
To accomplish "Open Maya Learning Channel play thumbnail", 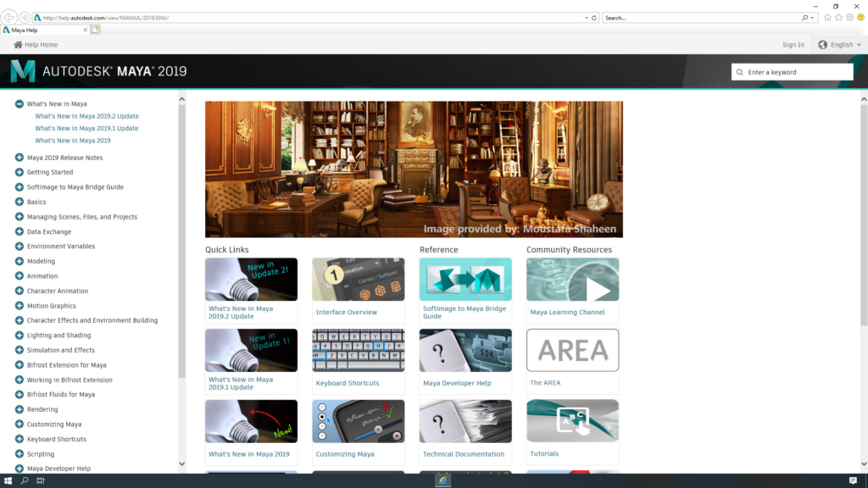I will pos(572,280).
